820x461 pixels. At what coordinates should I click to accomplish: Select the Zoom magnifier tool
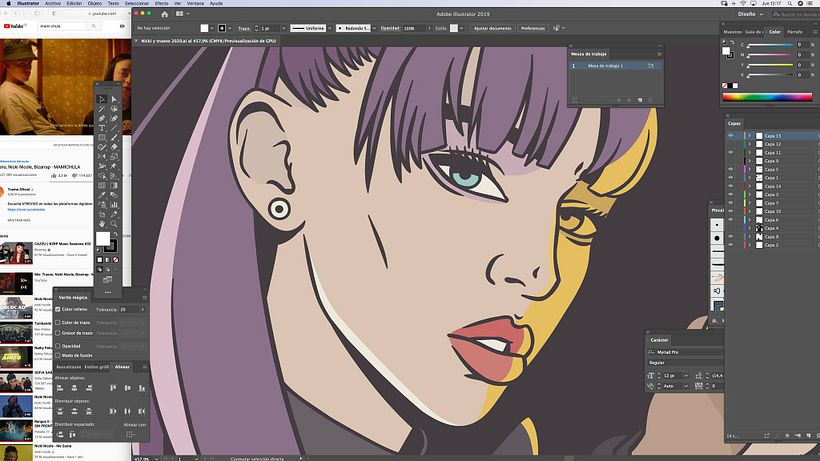point(114,224)
